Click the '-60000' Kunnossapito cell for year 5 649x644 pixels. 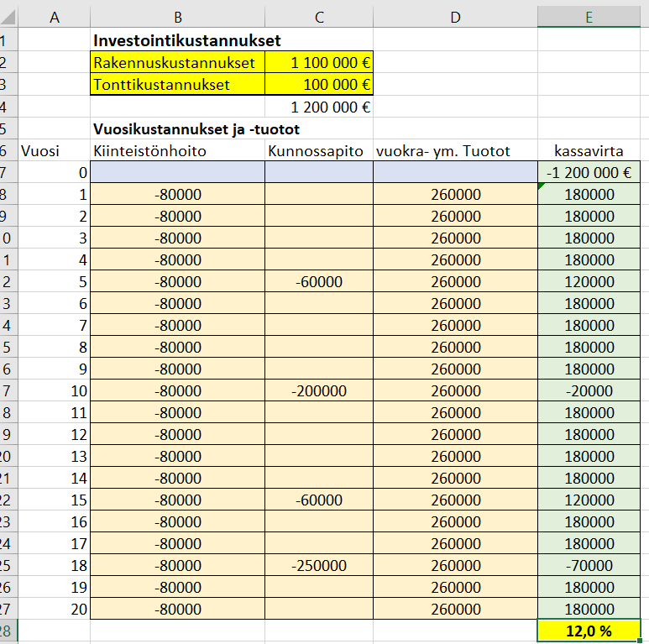319,281
